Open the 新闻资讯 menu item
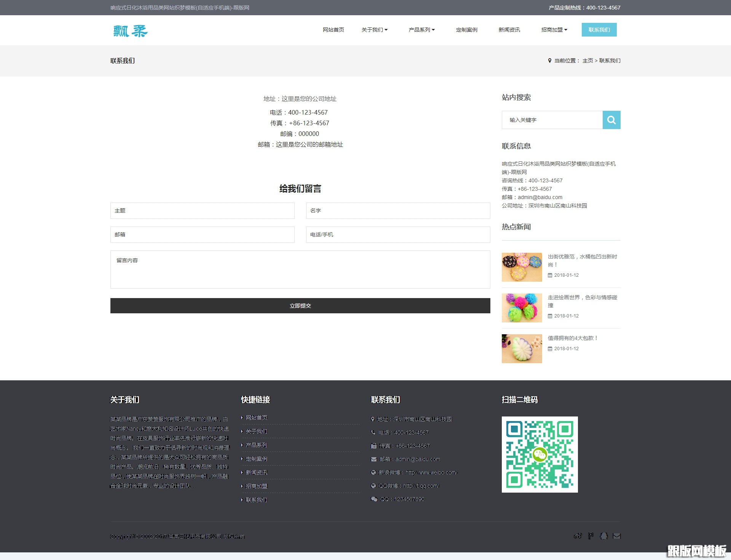Screen dimensions: 731x560 (x=509, y=29)
